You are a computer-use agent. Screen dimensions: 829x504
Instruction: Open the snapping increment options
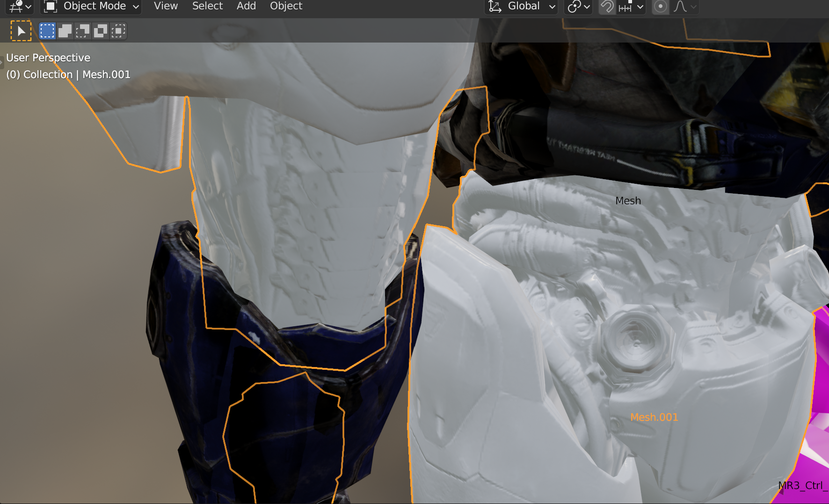(631, 7)
